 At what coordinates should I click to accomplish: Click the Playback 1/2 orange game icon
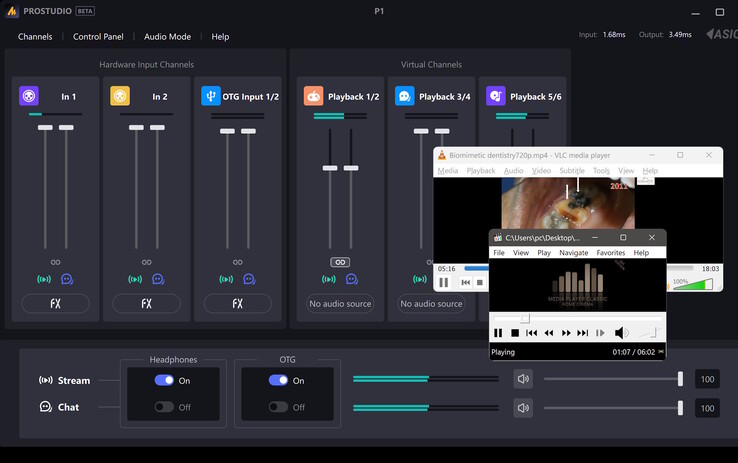[313, 96]
